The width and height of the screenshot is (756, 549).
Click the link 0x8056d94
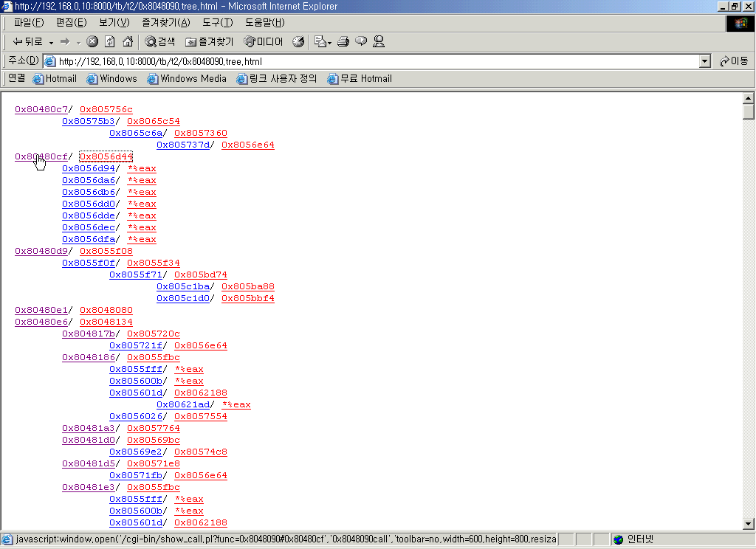pos(89,168)
